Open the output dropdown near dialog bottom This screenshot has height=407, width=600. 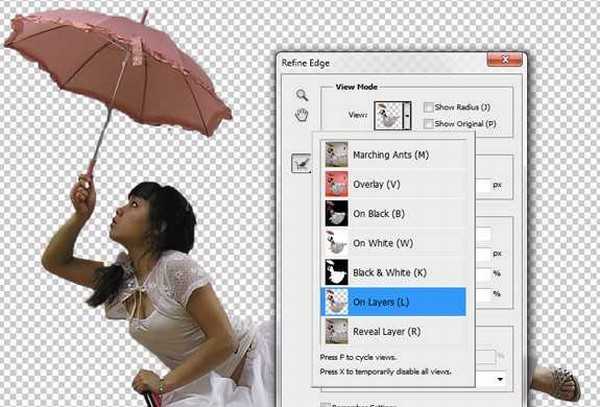pos(497,379)
